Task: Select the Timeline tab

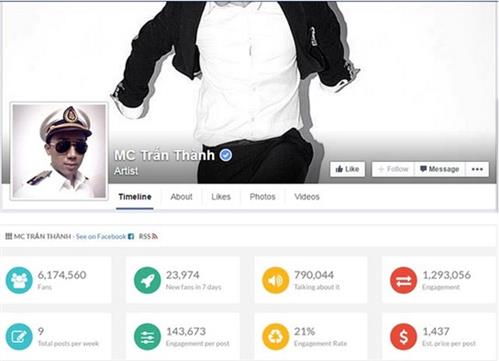Action: point(135,197)
